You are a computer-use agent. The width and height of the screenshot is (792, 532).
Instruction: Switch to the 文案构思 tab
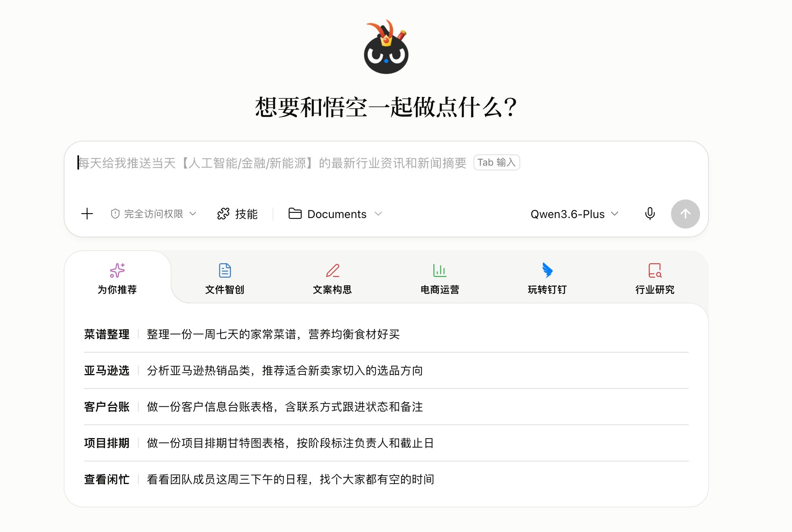point(332,279)
